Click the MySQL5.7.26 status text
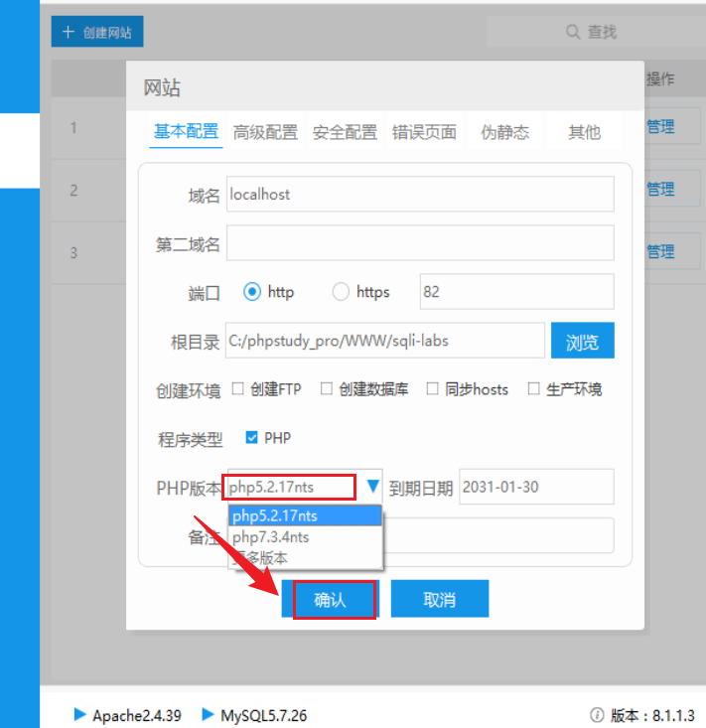 (264, 715)
